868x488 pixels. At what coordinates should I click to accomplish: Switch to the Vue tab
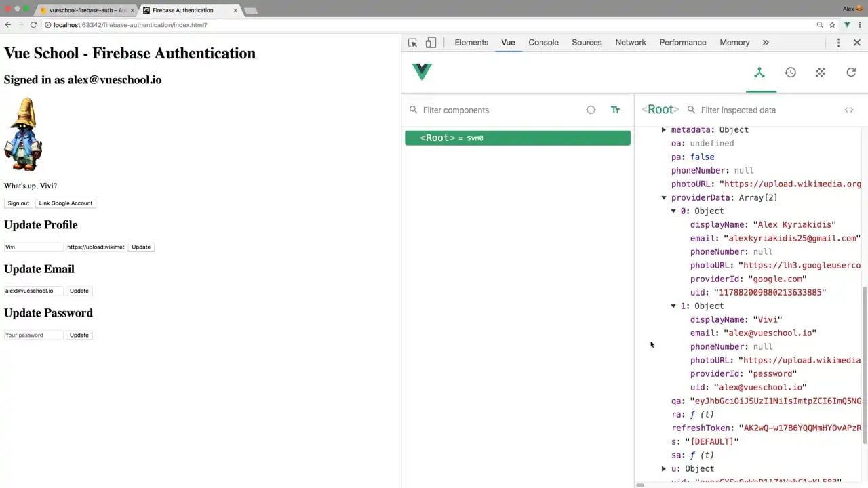(508, 42)
